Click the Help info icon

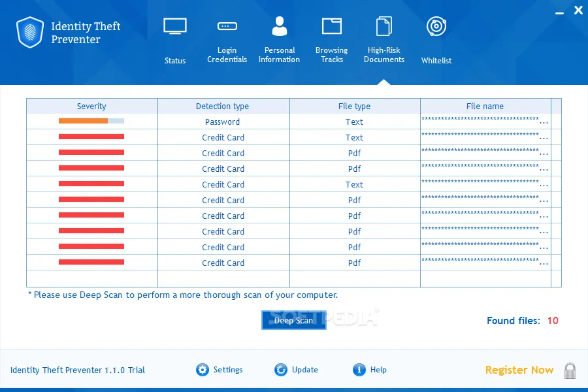coord(359,370)
